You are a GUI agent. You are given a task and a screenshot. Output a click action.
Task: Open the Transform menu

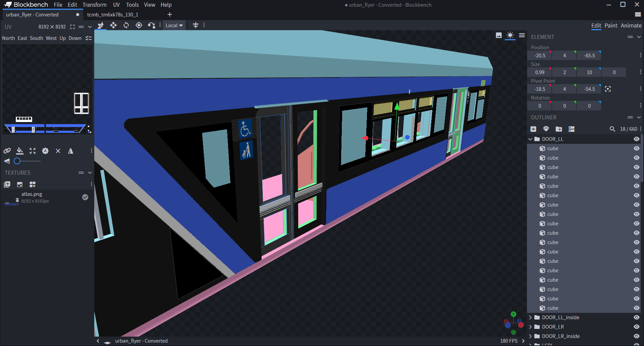[x=94, y=5]
